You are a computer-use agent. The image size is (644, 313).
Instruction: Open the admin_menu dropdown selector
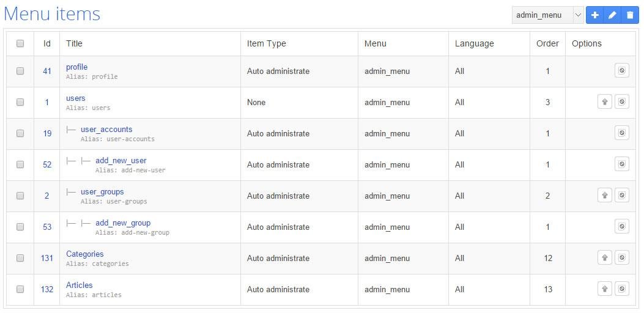pyautogui.click(x=548, y=15)
